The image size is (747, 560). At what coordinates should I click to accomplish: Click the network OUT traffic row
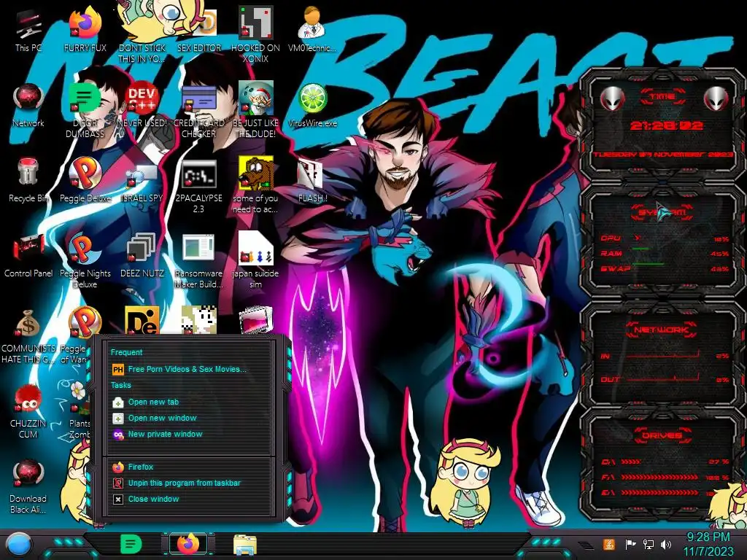coord(664,379)
